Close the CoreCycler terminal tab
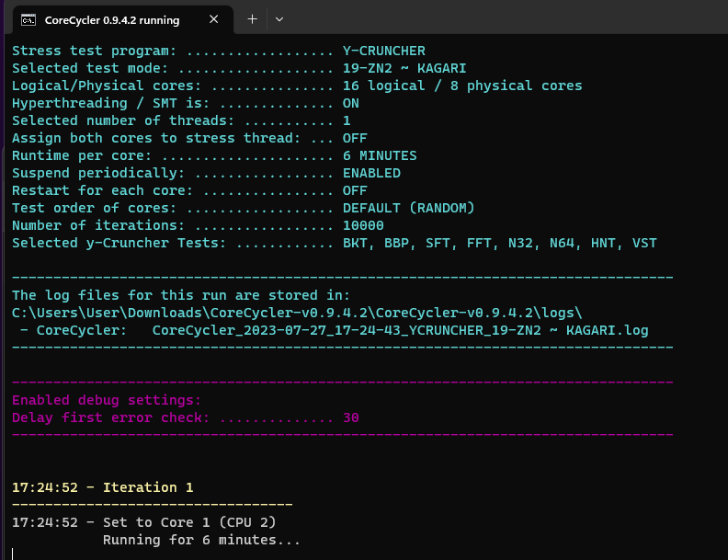The width and height of the screenshot is (728, 560). pos(213,19)
